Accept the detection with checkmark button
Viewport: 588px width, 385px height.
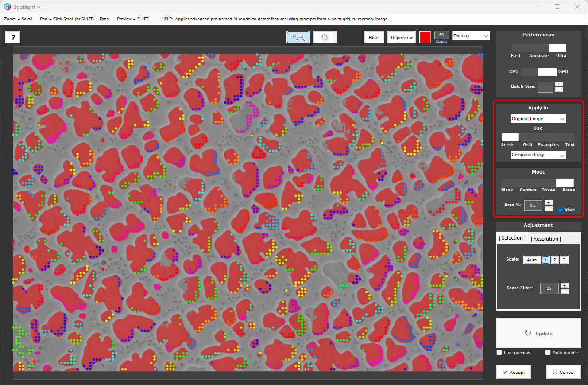[x=513, y=372]
